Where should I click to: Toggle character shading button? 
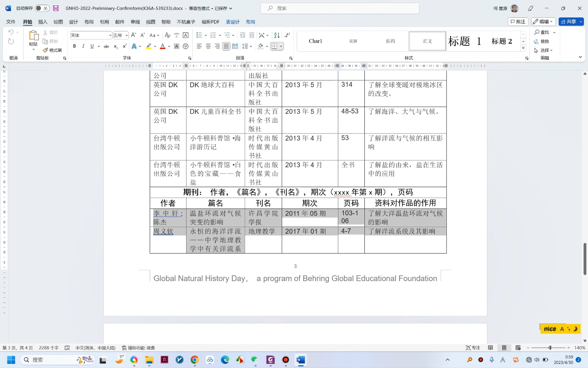(x=177, y=46)
